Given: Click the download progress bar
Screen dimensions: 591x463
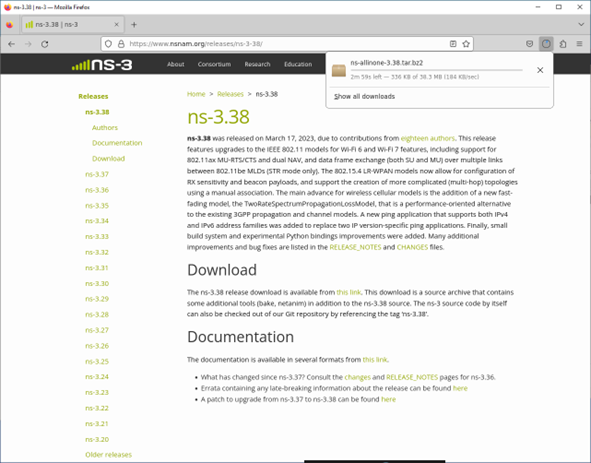Looking at the screenshot, I should pos(436,70).
